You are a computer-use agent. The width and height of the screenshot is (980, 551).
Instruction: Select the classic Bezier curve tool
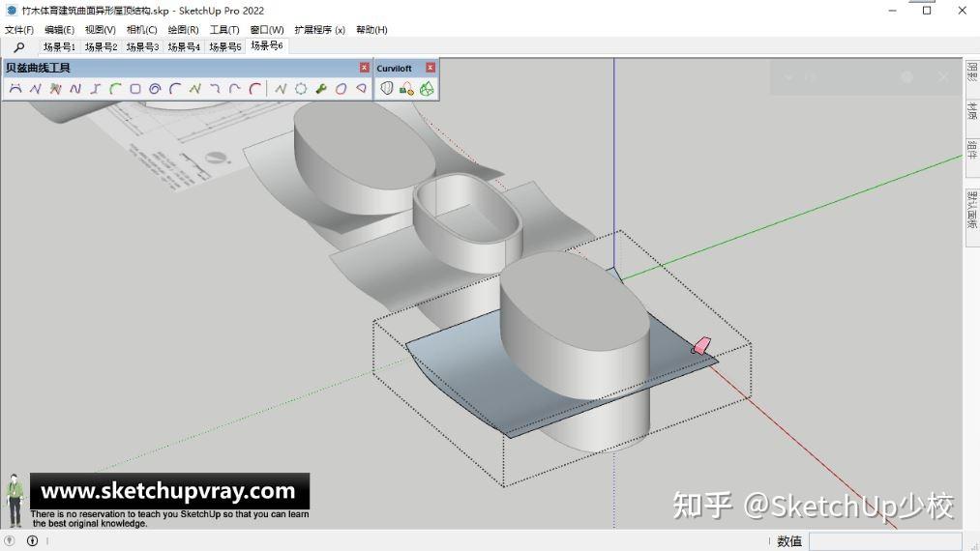click(x=15, y=89)
